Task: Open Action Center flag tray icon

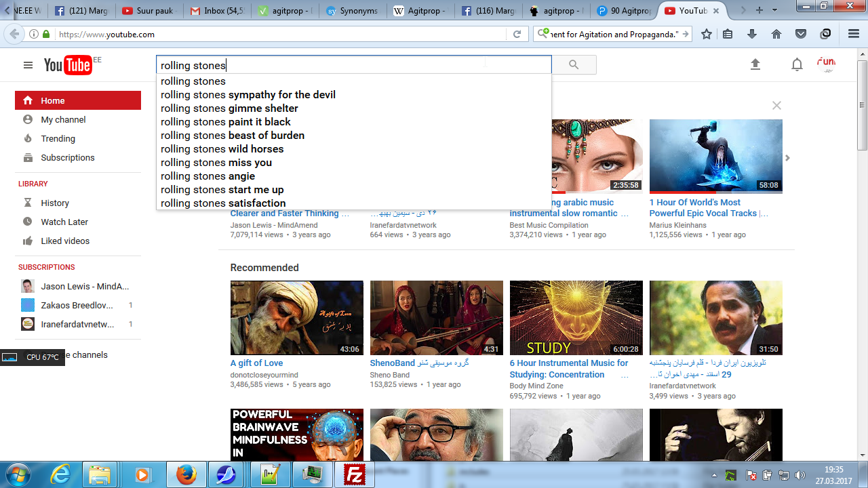Action: pyautogui.click(x=751, y=475)
